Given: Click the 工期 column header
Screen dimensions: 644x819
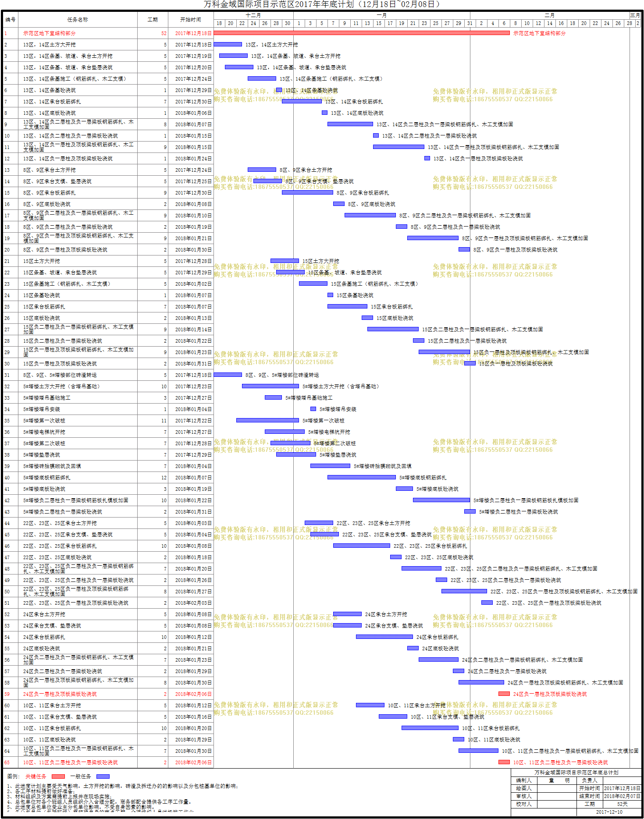Looking at the screenshot, I should pyautogui.click(x=153, y=20).
